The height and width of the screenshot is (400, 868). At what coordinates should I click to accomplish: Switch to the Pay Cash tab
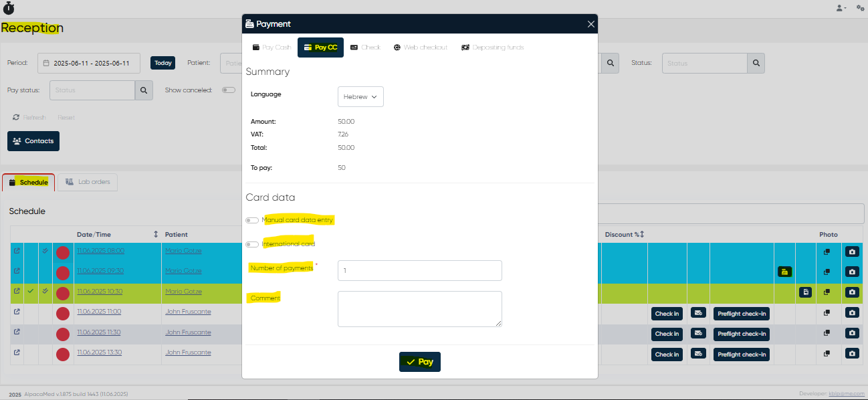(272, 47)
